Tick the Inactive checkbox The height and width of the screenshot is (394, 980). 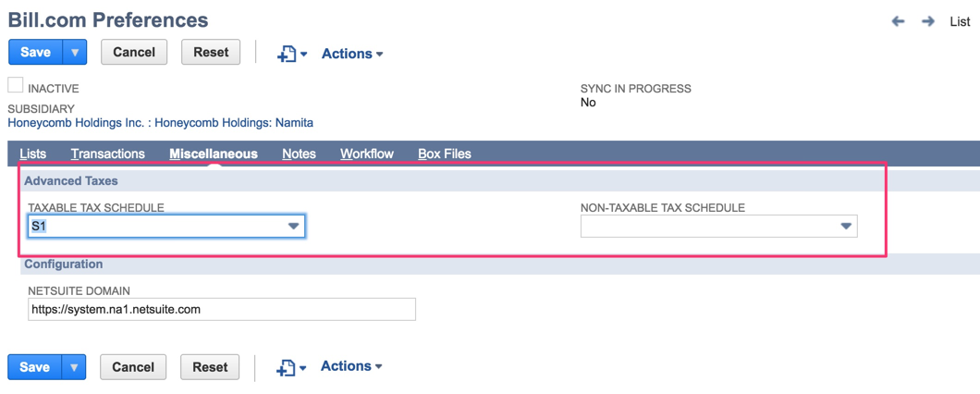tap(16, 86)
